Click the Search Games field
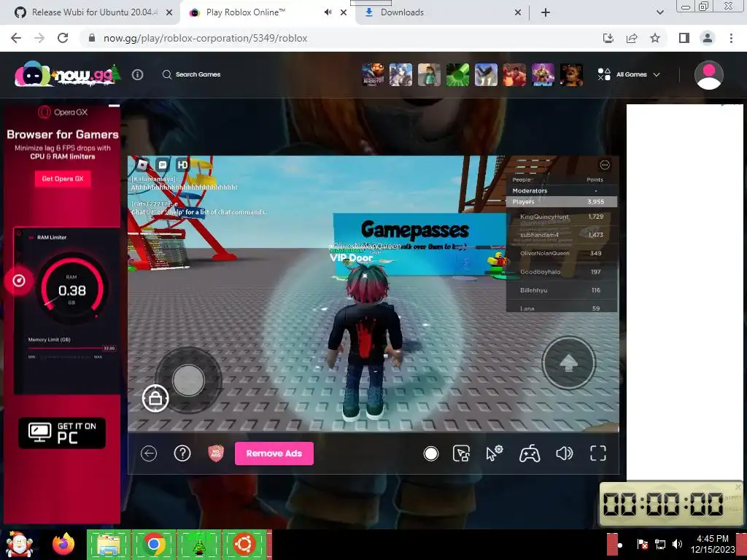This screenshot has width=747, height=560. point(192,74)
